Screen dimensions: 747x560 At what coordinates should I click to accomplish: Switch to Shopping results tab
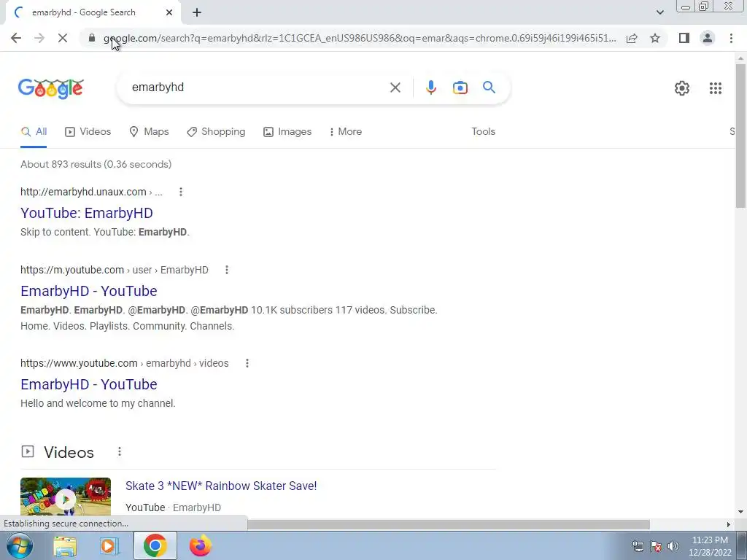(216, 132)
